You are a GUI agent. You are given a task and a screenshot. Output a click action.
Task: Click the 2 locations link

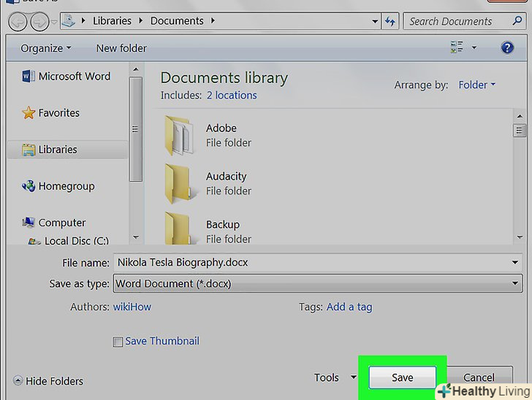(232, 95)
